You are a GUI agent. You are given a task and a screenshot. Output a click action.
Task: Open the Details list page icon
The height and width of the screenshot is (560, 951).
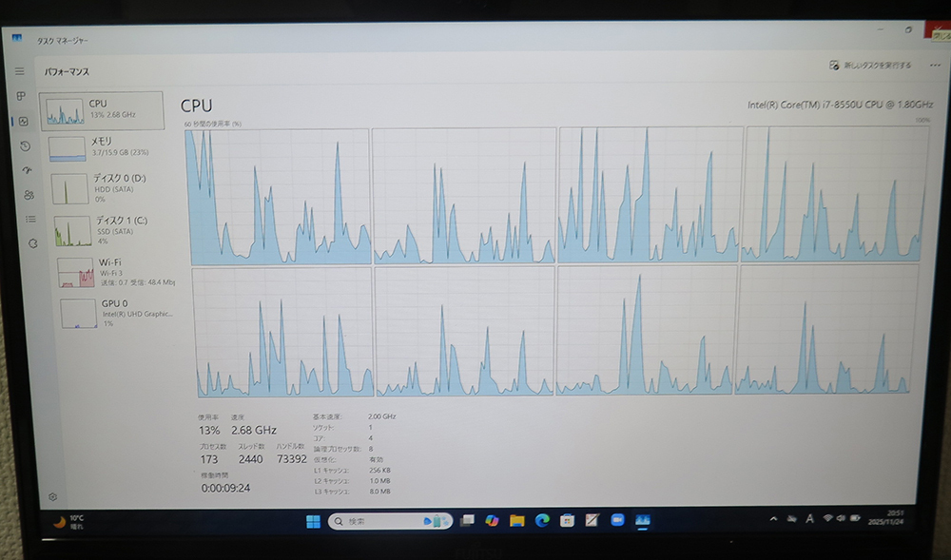(x=30, y=219)
